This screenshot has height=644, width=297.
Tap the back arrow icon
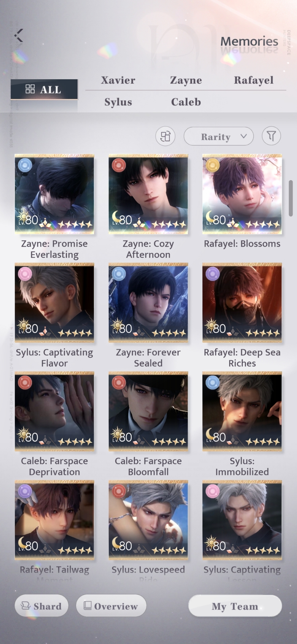click(x=19, y=35)
